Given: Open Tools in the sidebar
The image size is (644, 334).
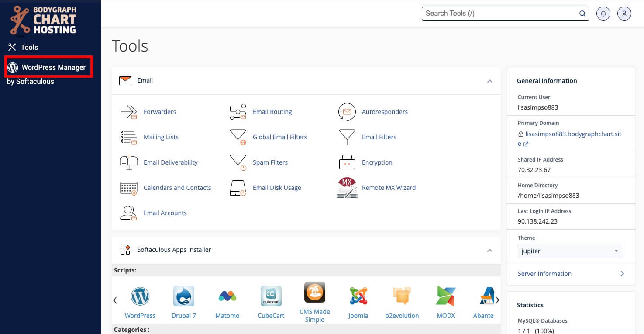Looking at the screenshot, I should (23, 47).
